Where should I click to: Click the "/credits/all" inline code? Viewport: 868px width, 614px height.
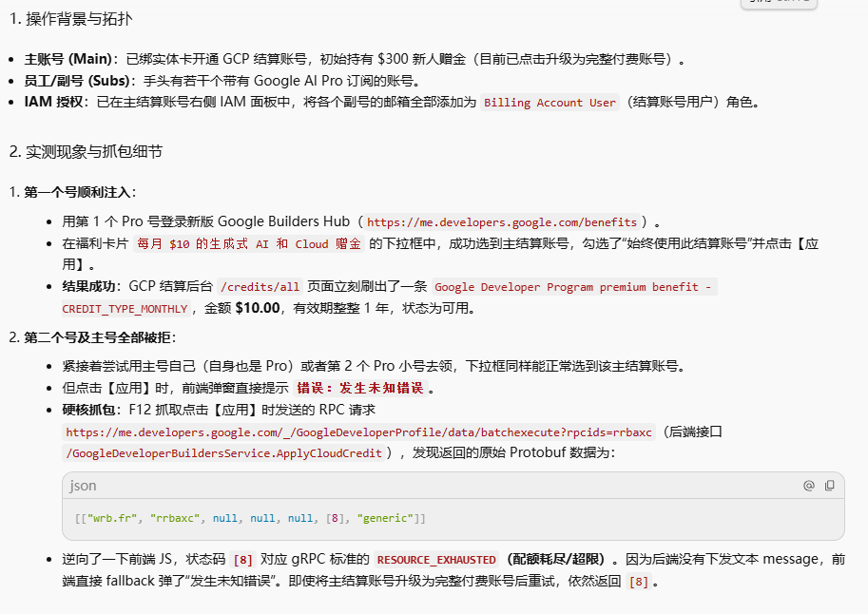tap(260, 287)
